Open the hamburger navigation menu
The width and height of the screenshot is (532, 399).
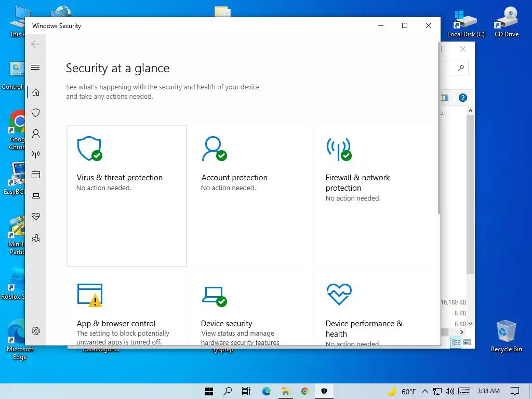click(35, 67)
